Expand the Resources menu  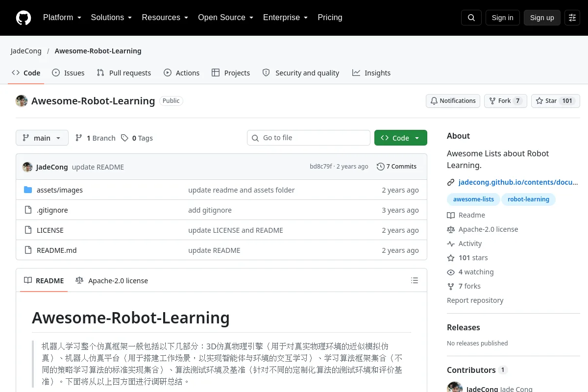point(165,18)
